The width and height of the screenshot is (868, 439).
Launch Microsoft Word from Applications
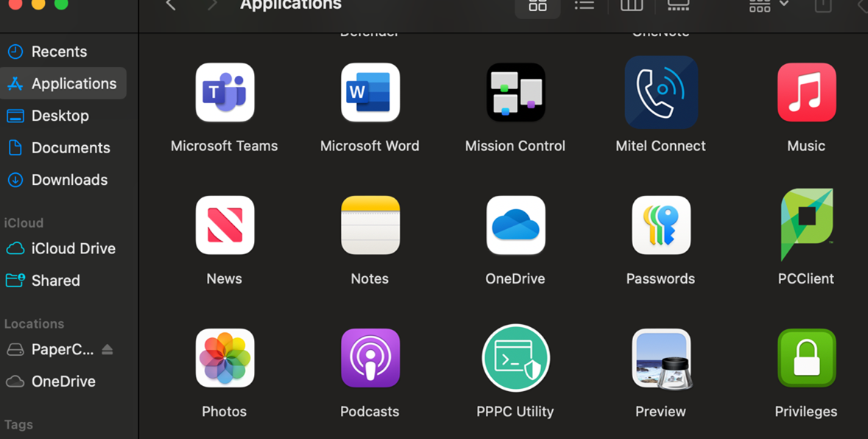pos(370,93)
